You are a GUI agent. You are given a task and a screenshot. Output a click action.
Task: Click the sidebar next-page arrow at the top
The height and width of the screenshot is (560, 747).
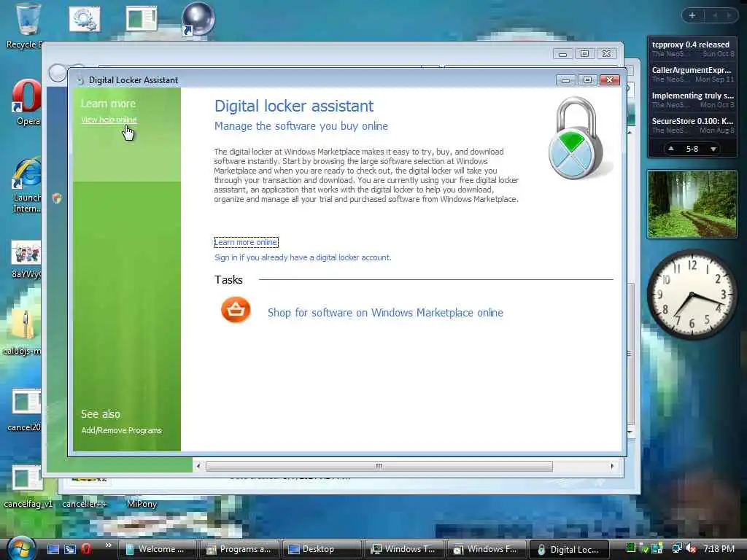click(x=729, y=15)
